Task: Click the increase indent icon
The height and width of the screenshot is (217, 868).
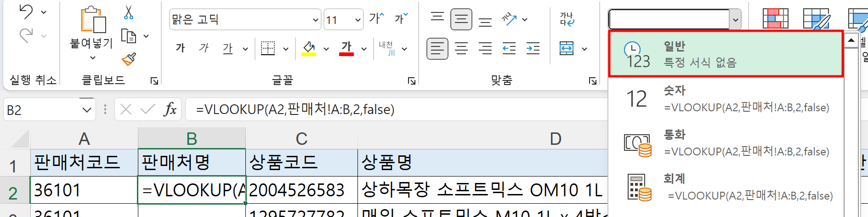Action: tap(533, 48)
